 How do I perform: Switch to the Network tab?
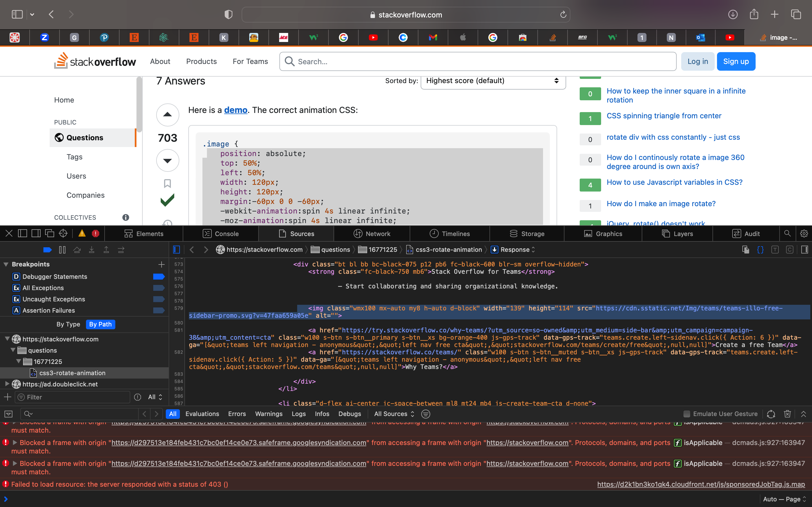(372, 234)
